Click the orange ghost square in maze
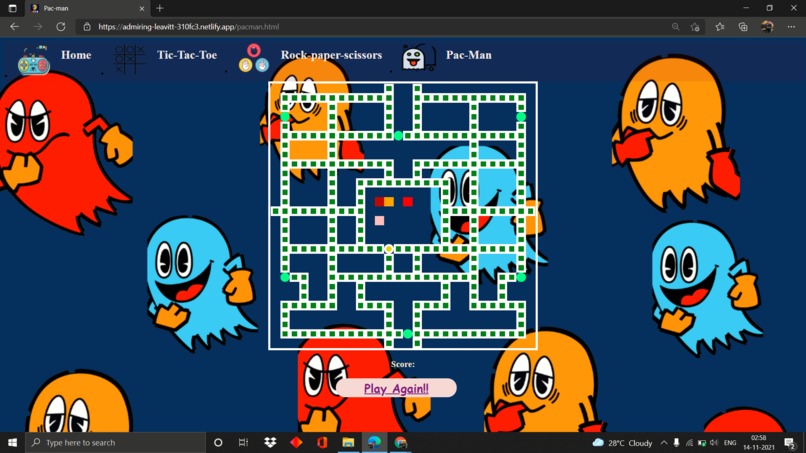Screen dimensions: 806x453 (389, 202)
